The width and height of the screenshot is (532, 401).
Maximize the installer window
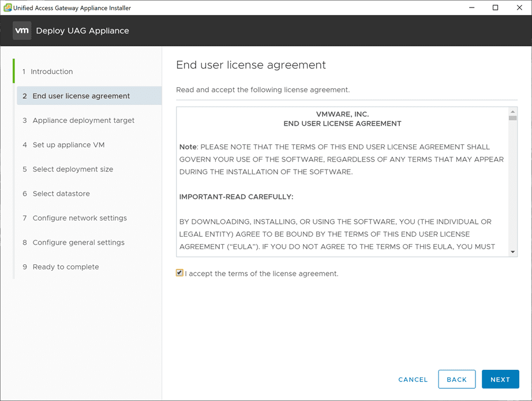coord(495,8)
